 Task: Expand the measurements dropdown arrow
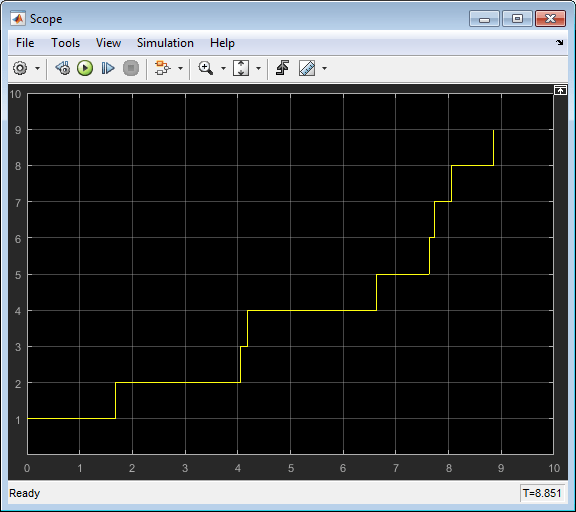[324, 68]
